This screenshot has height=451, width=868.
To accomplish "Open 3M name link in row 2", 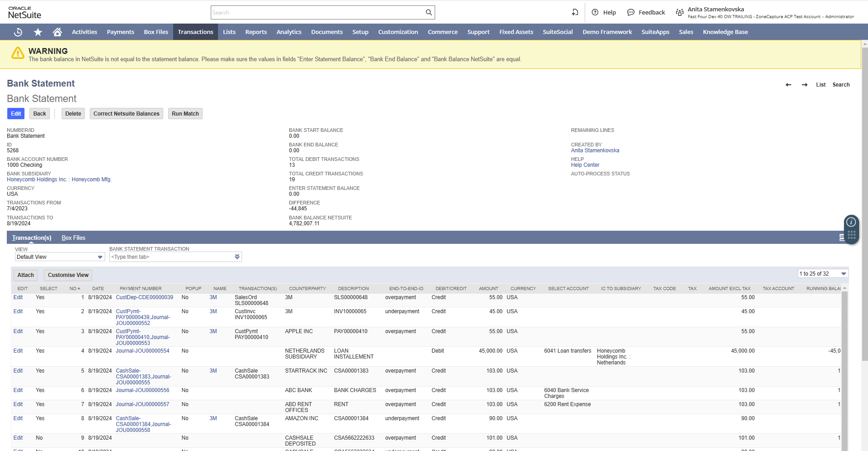I will tap(213, 311).
